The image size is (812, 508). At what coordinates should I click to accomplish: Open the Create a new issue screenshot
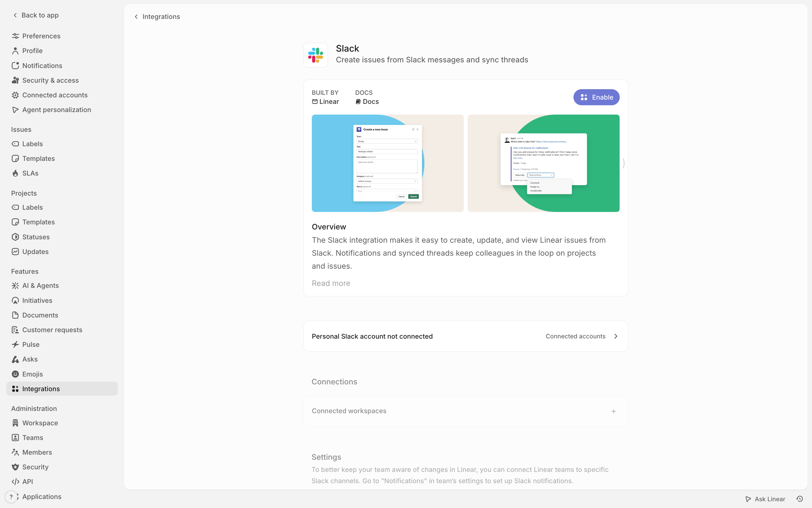[x=388, y=163]
